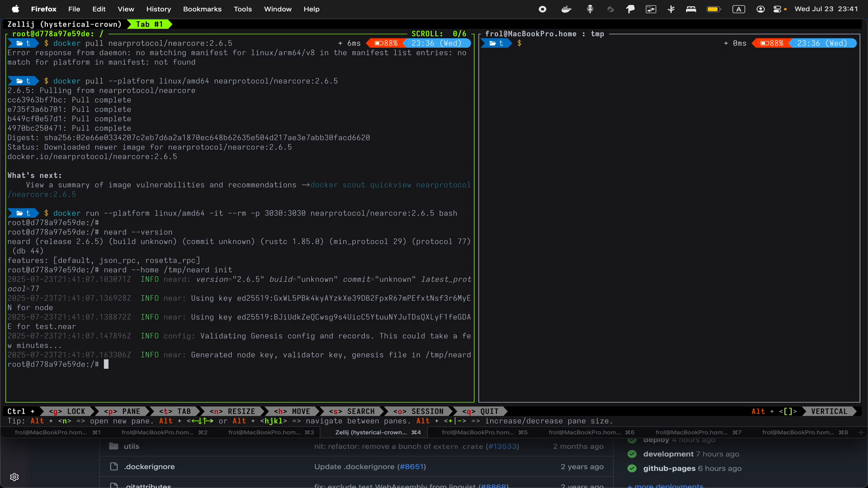Click the file icon beside .dockerignore
Screen dimensions: 868x488
coord(113,467)
